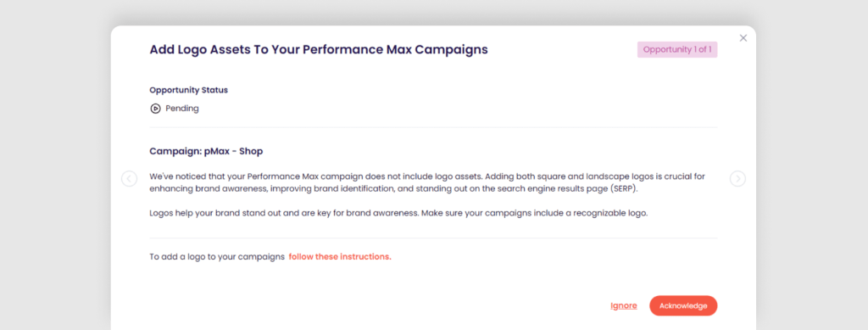Click the divider line above logo instructions

coord(433,238)
